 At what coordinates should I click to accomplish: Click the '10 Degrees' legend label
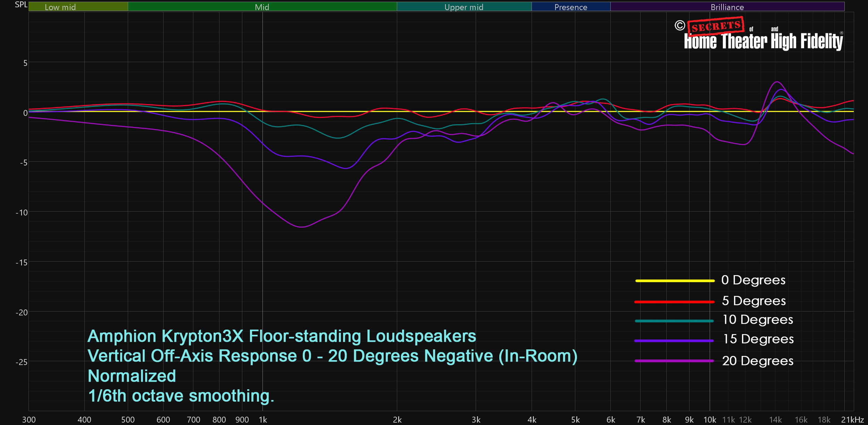(758, 320)
